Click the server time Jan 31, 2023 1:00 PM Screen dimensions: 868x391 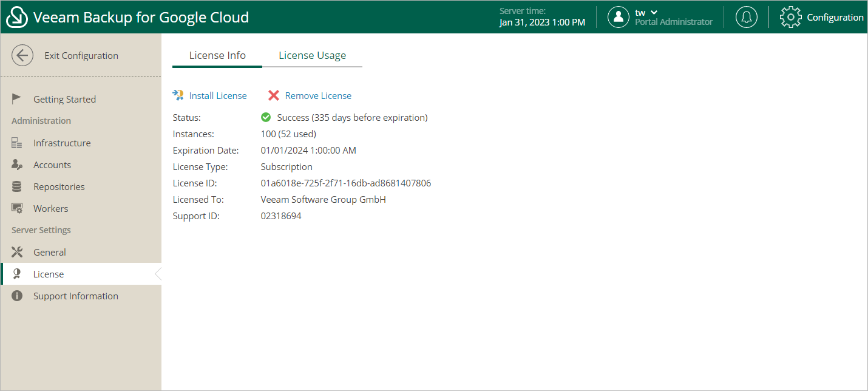tap(542, 22)
